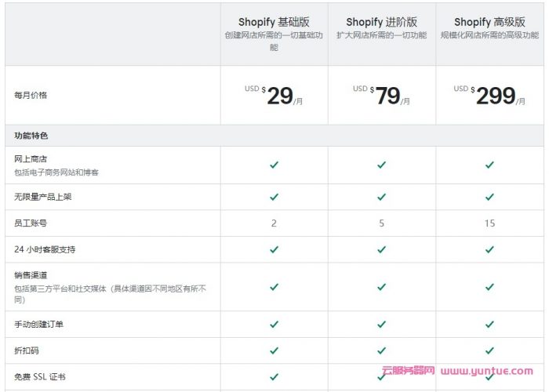Screen dimensions: 549x392
Task: Click Basic plan checkmark for 免费 SSL 证书
Action: click(274, 377)
